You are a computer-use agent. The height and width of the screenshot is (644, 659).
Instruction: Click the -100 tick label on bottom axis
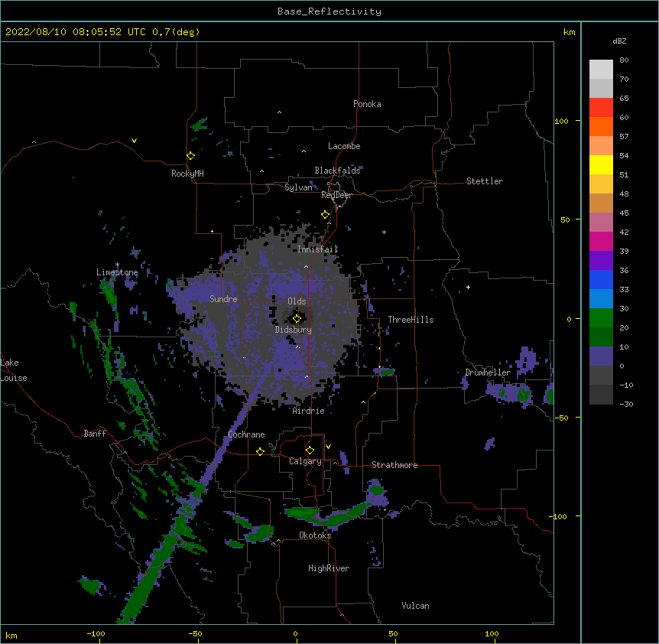tap(96, 633)
